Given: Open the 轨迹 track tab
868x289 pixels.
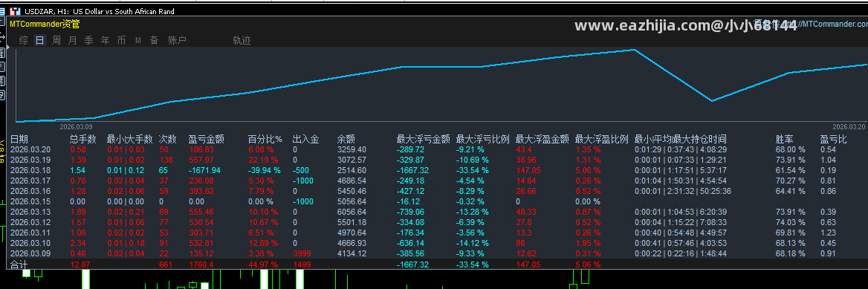Looking at the screenshot, I should (242, 40).
